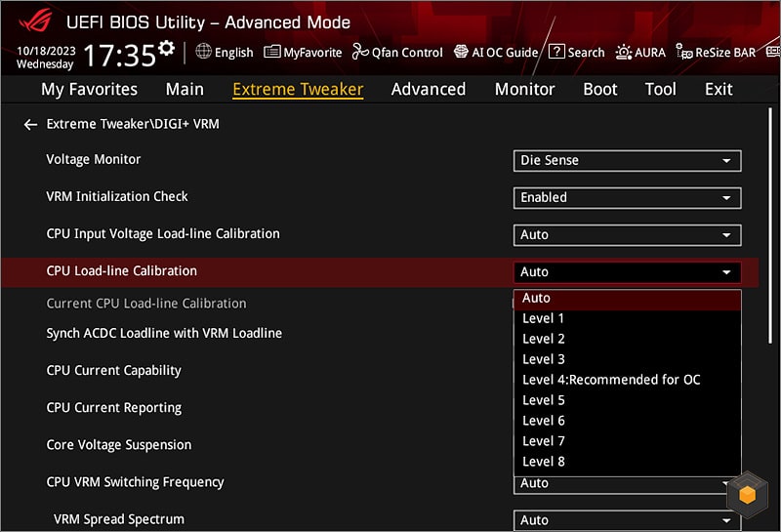Switch to Main tab

(x=185, y=89)
